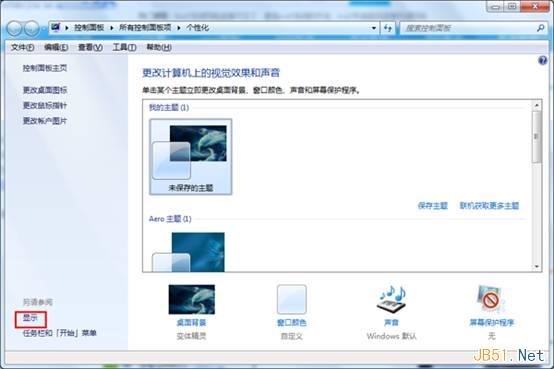Click the Forward navigation arrow button
Image resolution: width=554 pixels, height=369 pixels.
pyautogui.click(x=32, y=28)
